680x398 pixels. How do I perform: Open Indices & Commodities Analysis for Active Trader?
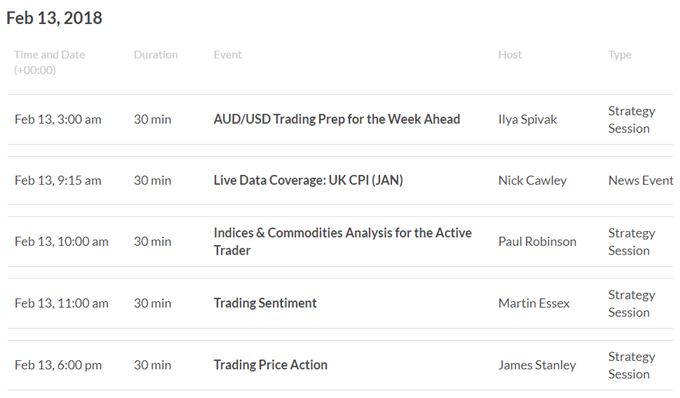pyautogui.click(x=342, y=241)
